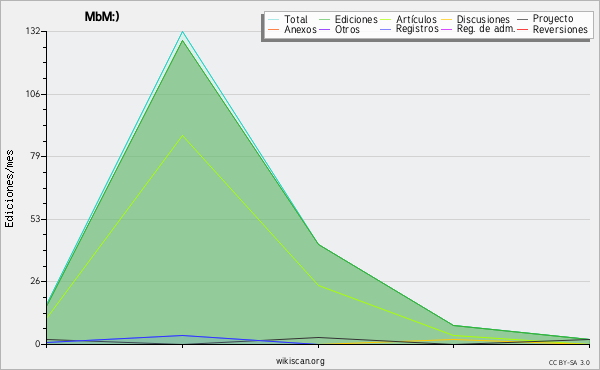Click the peak of the blue Registros line

tap(183, 336)
